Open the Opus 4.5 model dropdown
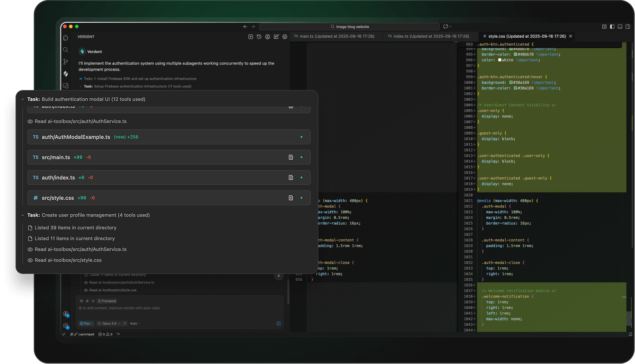 click(109, 324)
